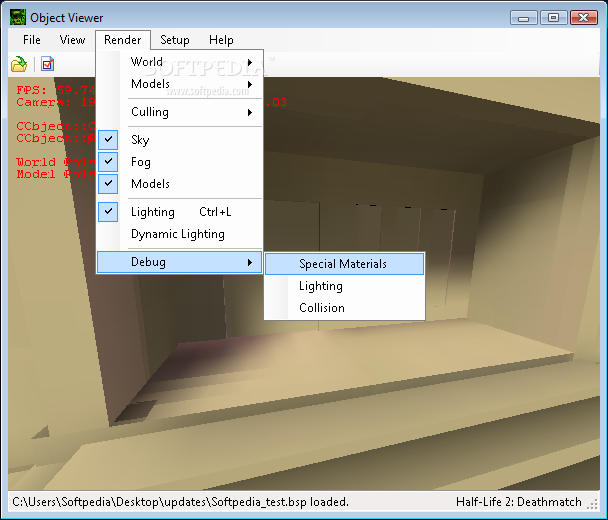Open the Setup menu

[x=175, y=40]
